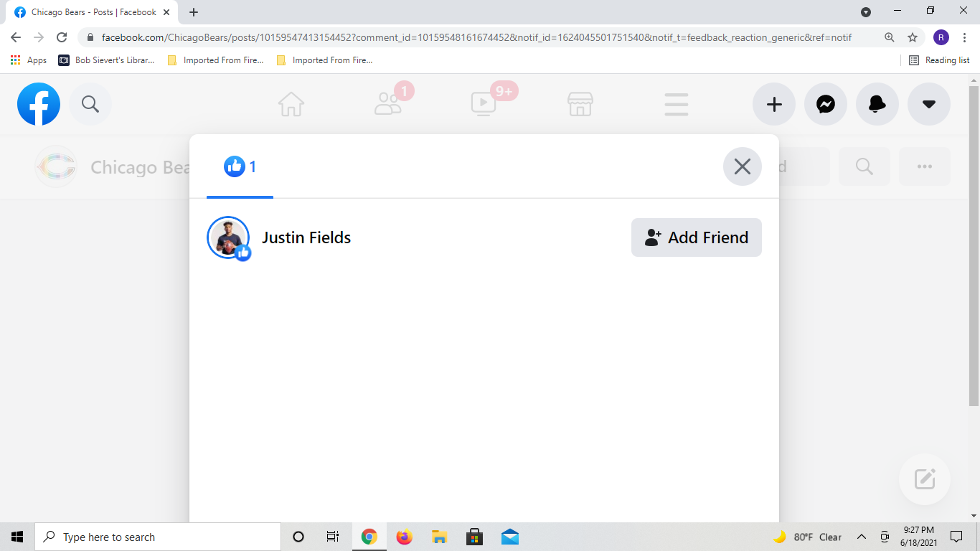980x551 pixels.
Task: Click the new message compose icon
Action: coord(925,479)
